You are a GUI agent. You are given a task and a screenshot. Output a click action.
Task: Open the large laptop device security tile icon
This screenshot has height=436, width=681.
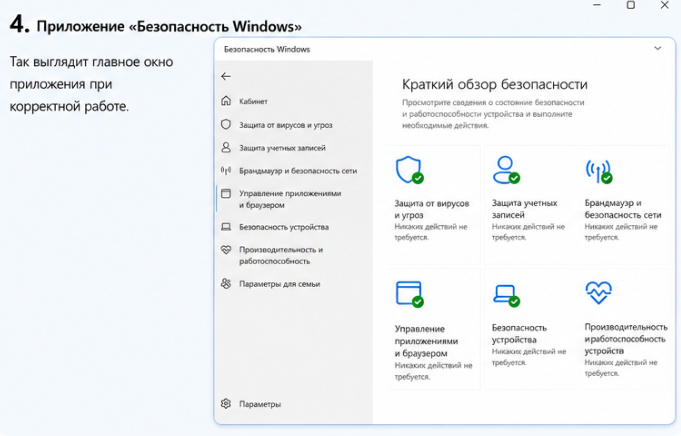click(506, 296)
